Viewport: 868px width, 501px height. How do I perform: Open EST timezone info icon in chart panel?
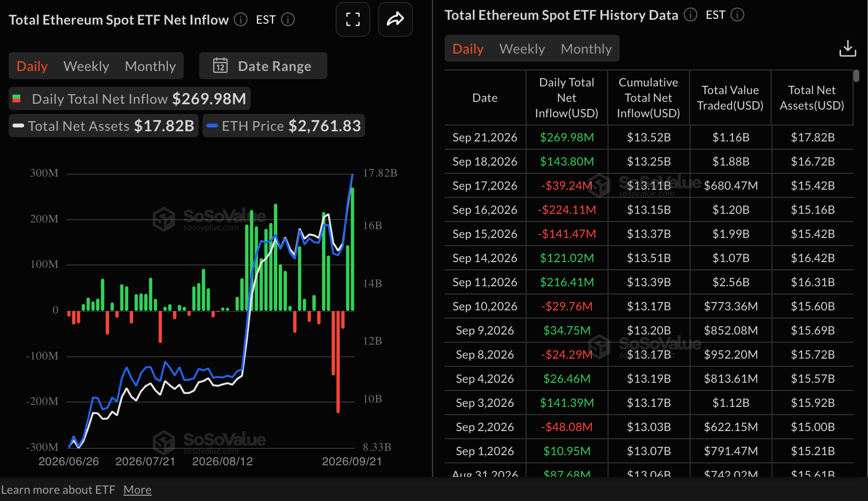[x=288, y=20]
